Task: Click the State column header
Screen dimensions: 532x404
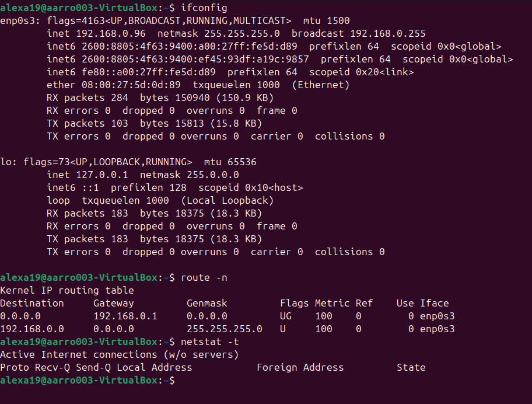Action: (411, 367)
